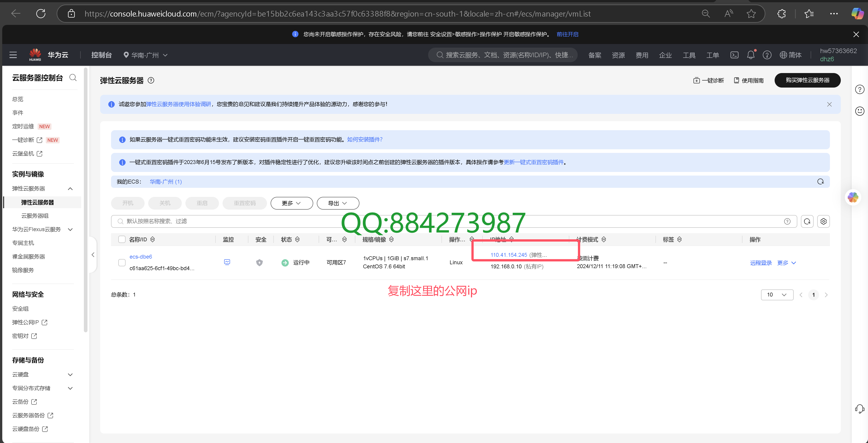The image size is (868, 443).
Task: Open 工具 top menu
Action: click(x=689, y=55)
